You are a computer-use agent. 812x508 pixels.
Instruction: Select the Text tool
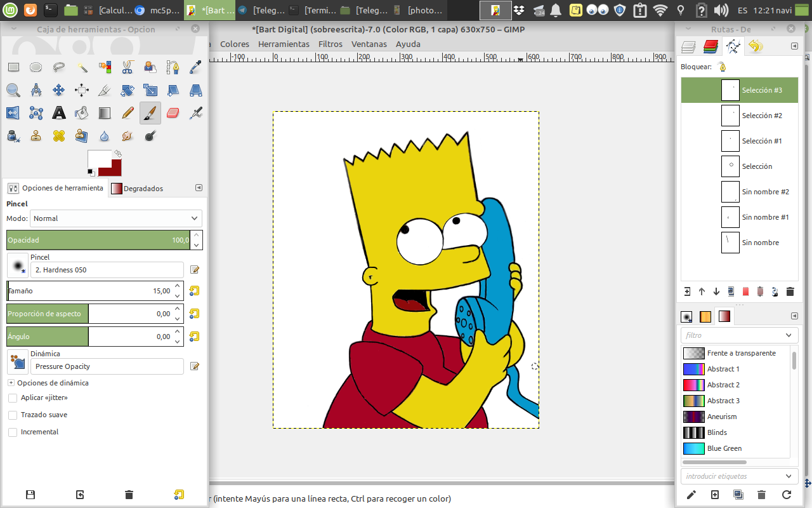[x=59, y=113]
